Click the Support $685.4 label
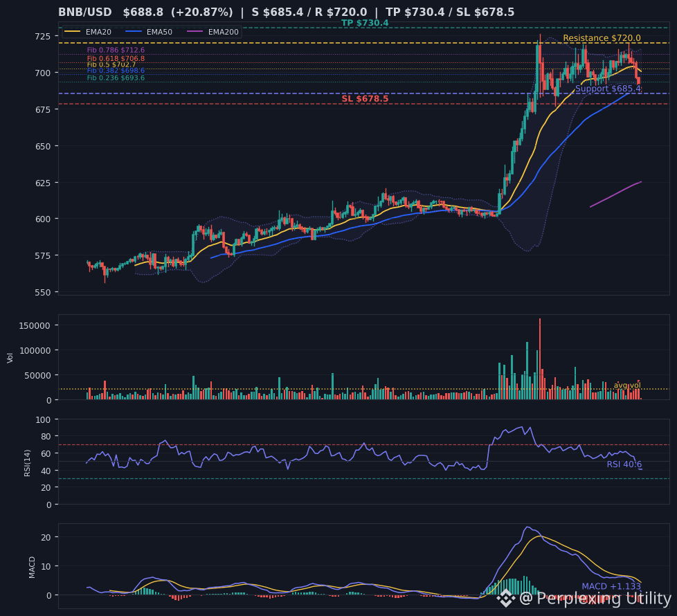Image resolution: width=677 pixels, height=616 pixels. tap(608, 89)
